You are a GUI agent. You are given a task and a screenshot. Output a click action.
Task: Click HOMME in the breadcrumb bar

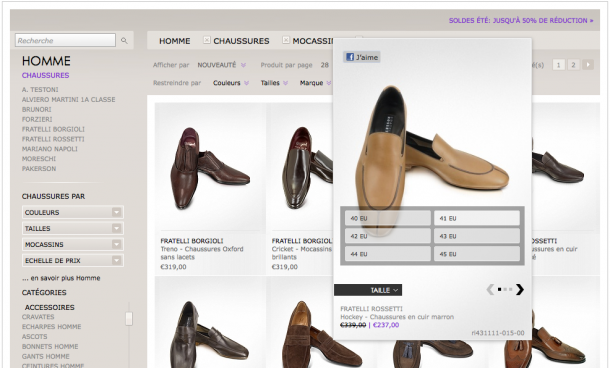175,41
